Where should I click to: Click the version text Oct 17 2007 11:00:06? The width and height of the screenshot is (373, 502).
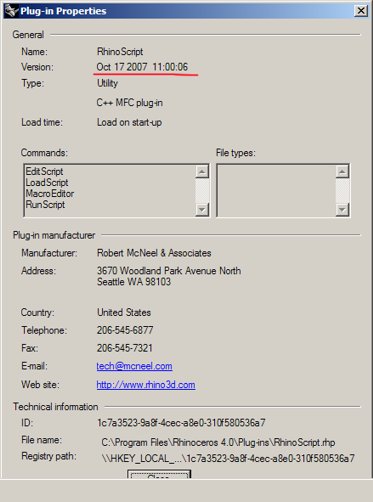click(x=142, y=67)
